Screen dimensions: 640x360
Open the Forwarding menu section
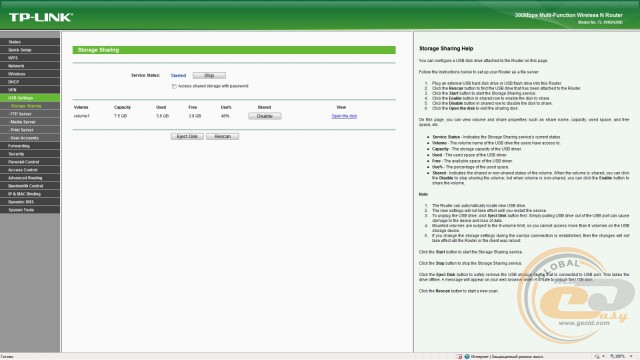(30, 146)
